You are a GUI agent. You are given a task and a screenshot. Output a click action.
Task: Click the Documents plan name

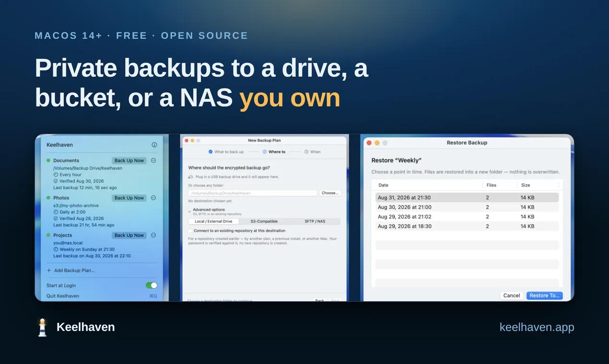[x=66, y=160]
